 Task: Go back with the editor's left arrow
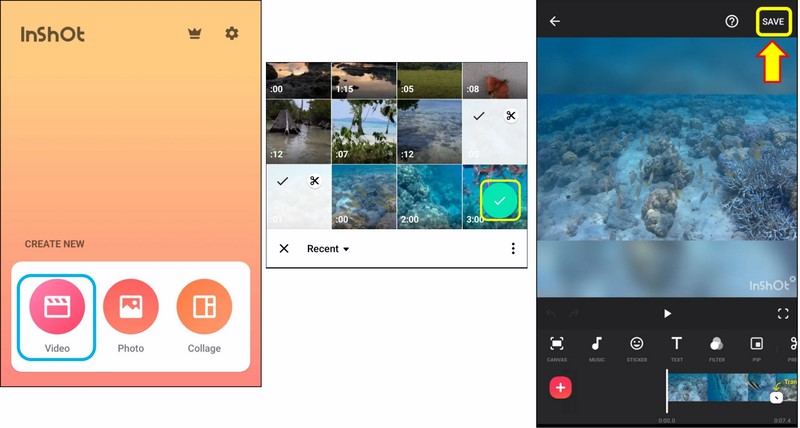(555, 21)
